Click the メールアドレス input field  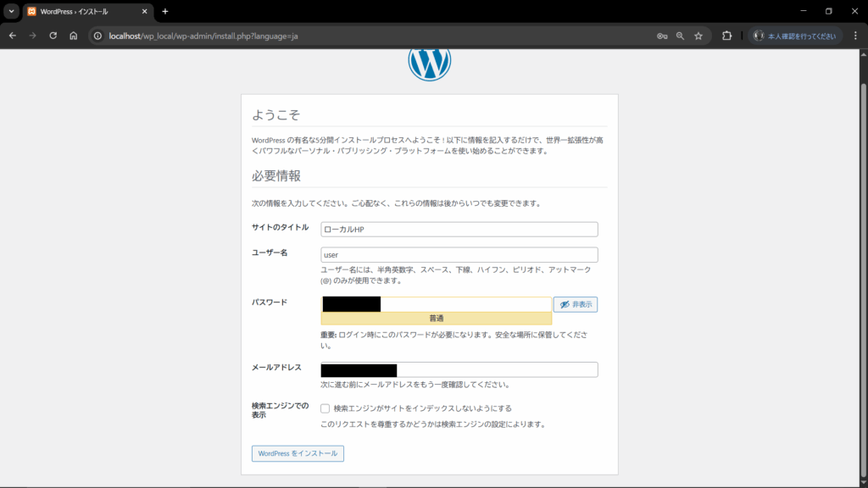click(459, 369)
